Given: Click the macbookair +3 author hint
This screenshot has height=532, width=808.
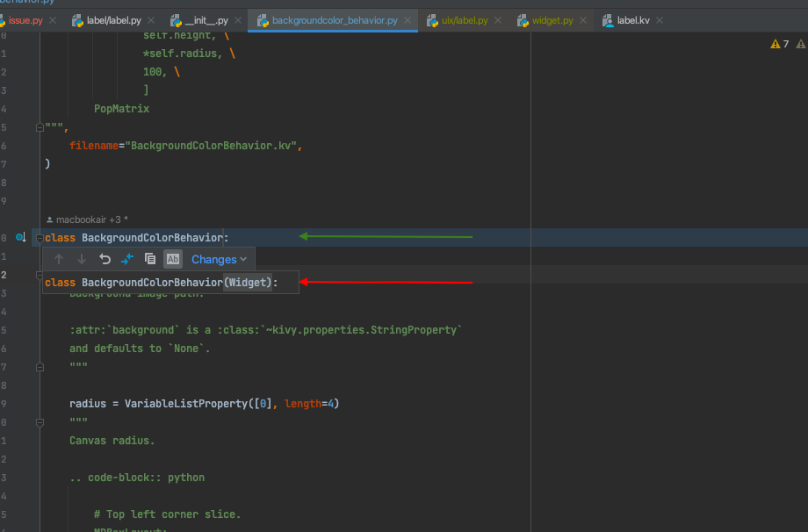Looking at the screenshot, I should pos(87,219).
